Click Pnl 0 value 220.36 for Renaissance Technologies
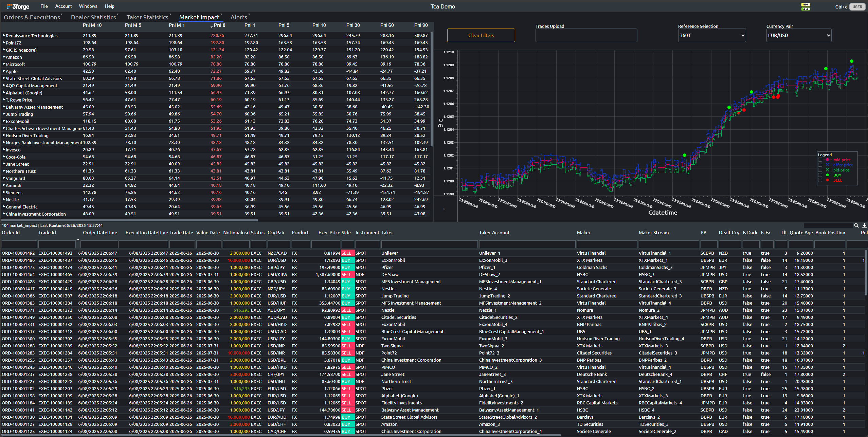The width and height of the screenshot is (868, 437). 217,35
